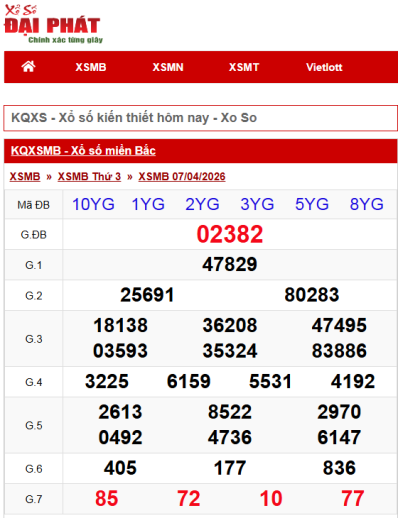Click the Mã ĐB row label

[34, 205]
